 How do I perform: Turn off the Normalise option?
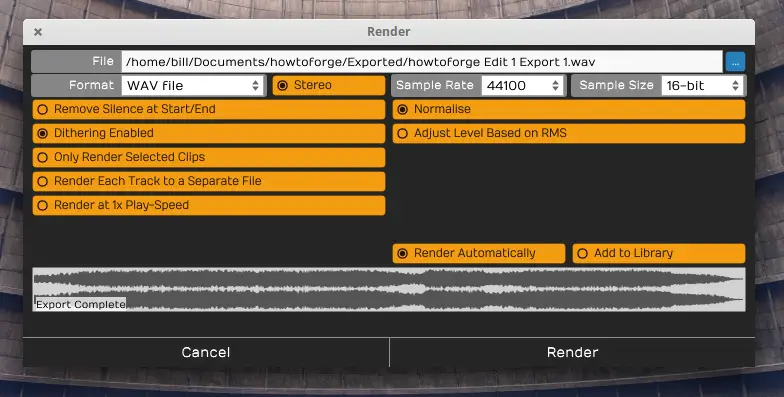coord(568,110)
